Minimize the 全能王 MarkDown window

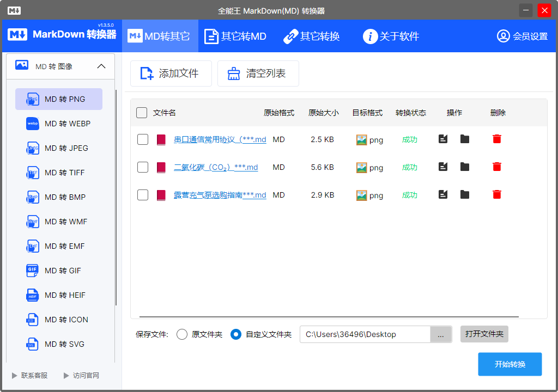pyautogui.click(x=526, y=10)
